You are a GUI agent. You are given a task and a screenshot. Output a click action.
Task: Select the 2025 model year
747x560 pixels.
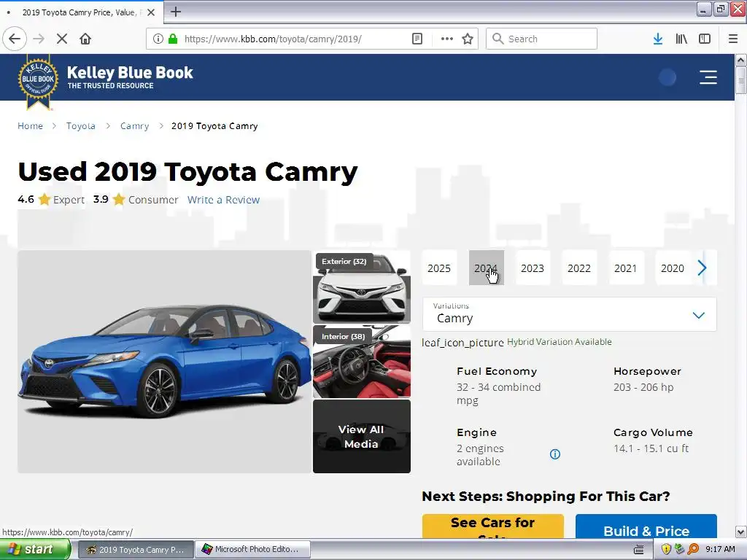click(x=438, y=268)
